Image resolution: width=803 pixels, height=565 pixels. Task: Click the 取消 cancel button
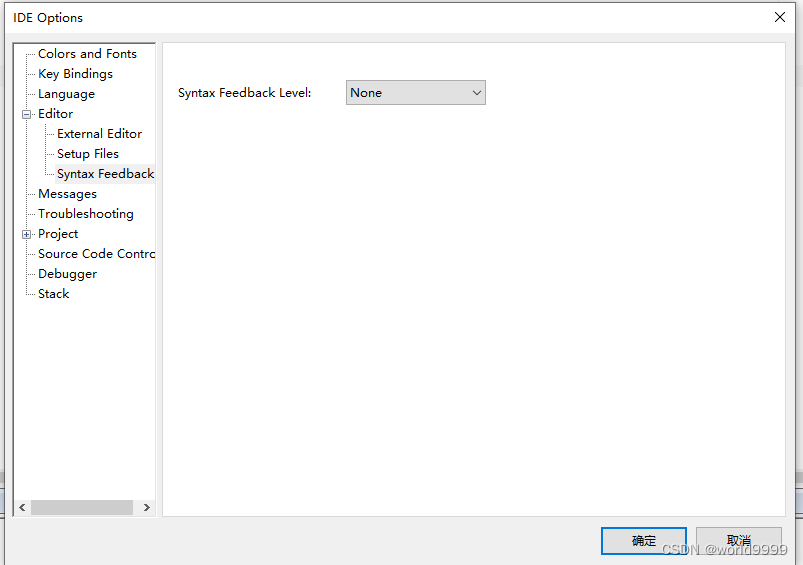pos(738,540)
